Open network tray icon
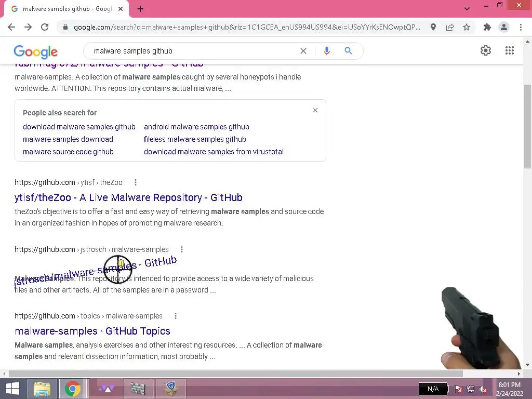The width and height of the screenshot is (532, 399). click(x=471, y=389)
